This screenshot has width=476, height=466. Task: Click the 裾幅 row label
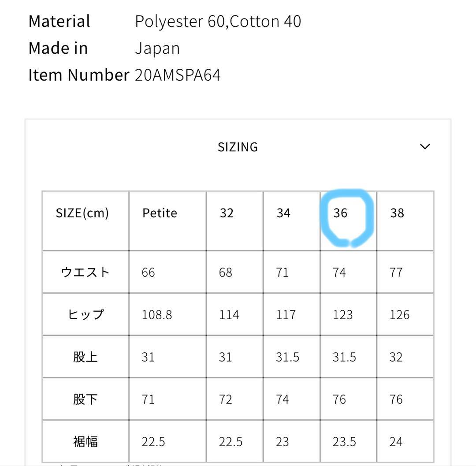85,441
